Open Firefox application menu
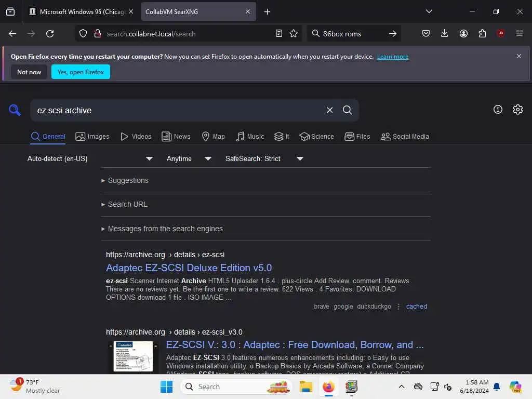 point(519,33)
